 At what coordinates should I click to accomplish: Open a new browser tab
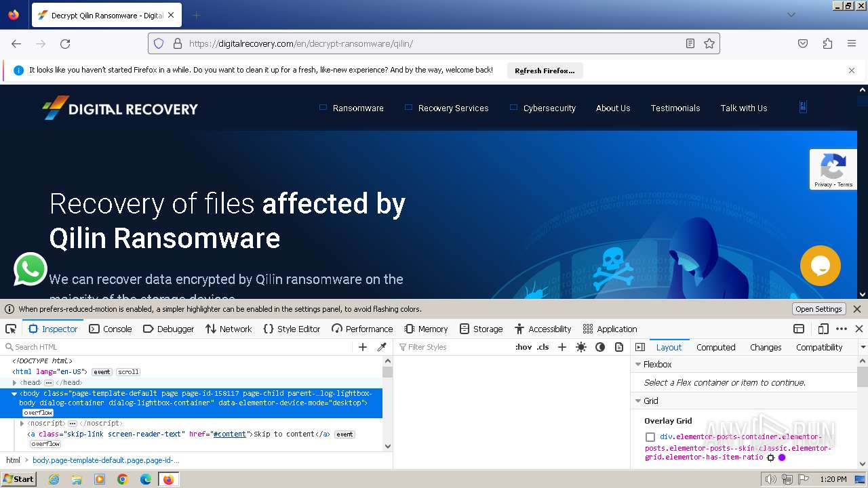pos(196,15)
